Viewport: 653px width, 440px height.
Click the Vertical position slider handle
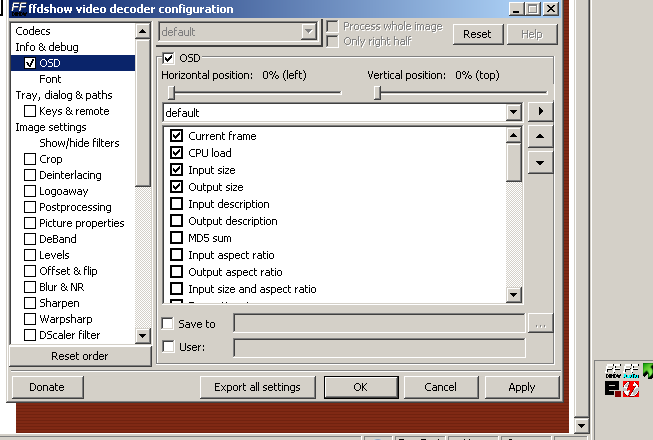click(x=377, y=93)
